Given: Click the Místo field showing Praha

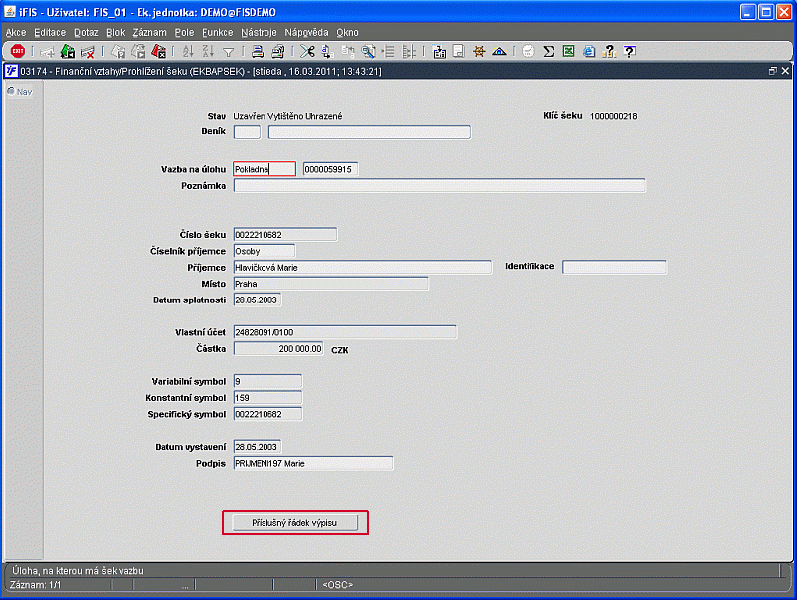Looking at the screenshot, I should click(331, 284).
